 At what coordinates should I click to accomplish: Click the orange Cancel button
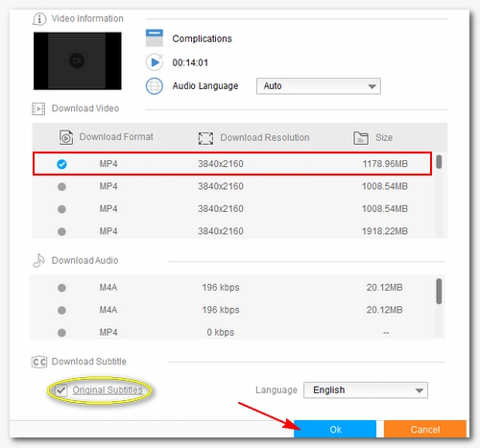[x=425, y=429]
